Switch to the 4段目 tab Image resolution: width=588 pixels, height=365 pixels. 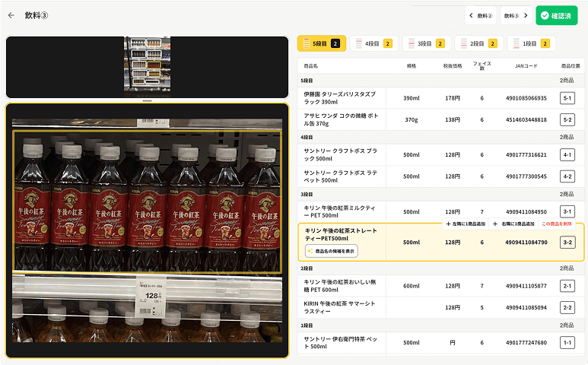tap(374, 43)
